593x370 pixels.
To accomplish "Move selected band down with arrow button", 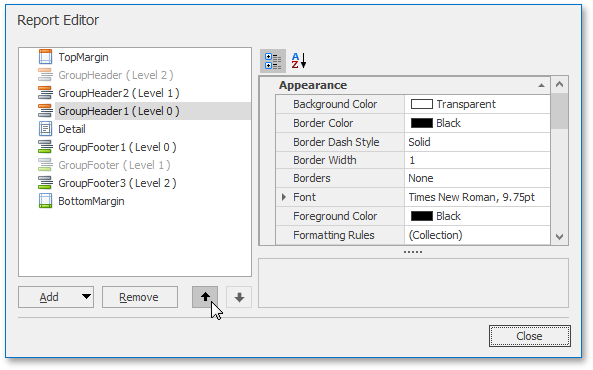I will pos(239,297).
